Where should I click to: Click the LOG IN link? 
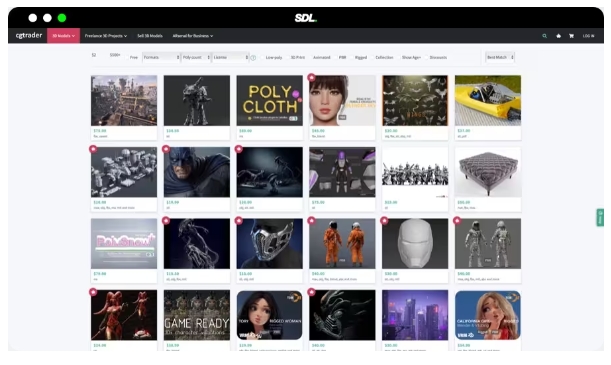(588, 36)
